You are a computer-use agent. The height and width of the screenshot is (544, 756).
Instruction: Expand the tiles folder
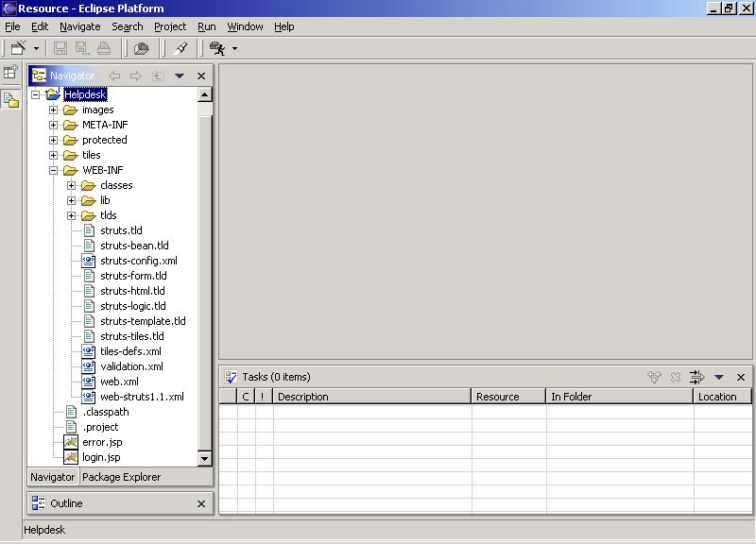click(x=54, y=155)
